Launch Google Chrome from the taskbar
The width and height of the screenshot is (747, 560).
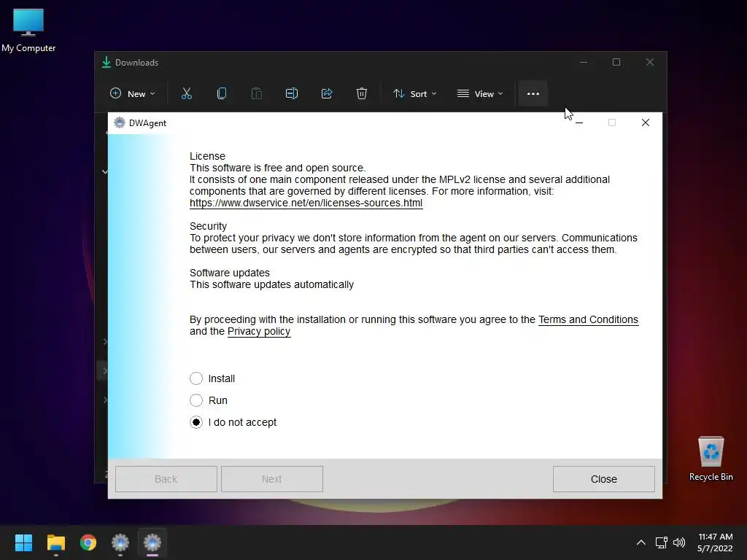pyautogui.click(x=88, y=542)
